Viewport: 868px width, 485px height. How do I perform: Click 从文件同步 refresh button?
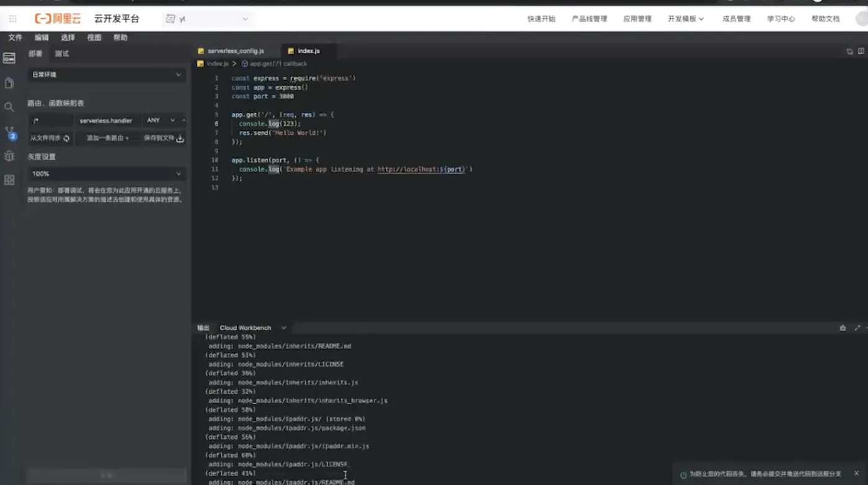click(50, 138)
